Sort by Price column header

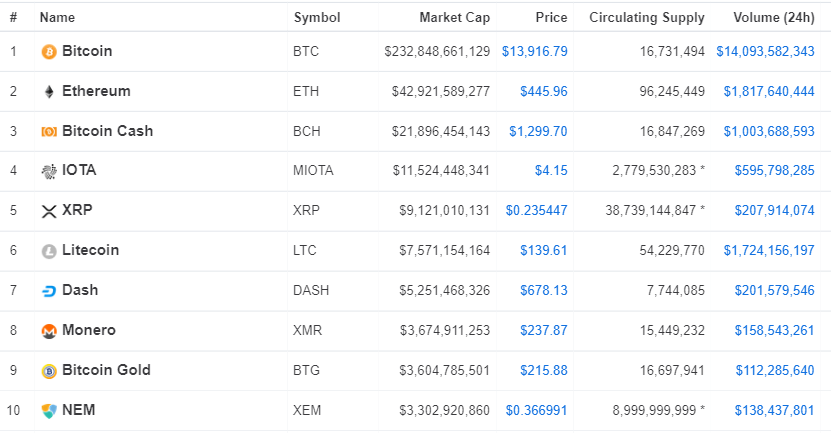pyautogui.click(x=550, y=17)
